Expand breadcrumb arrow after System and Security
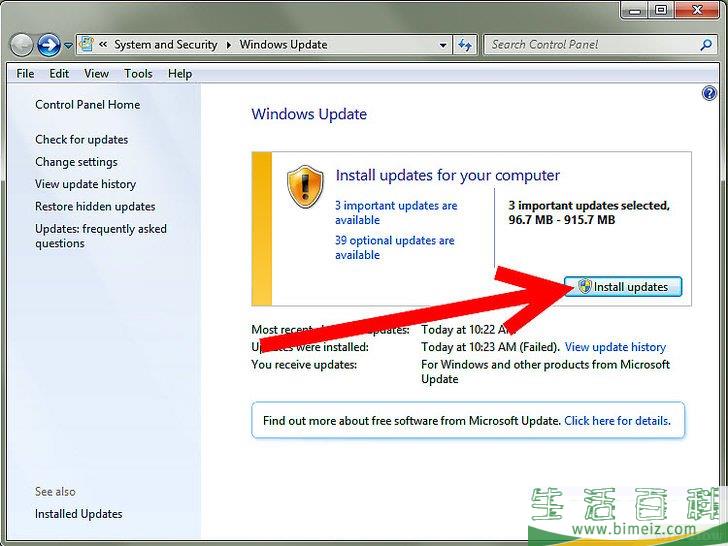This screenshot has width=728, height=546. [228, 45]
